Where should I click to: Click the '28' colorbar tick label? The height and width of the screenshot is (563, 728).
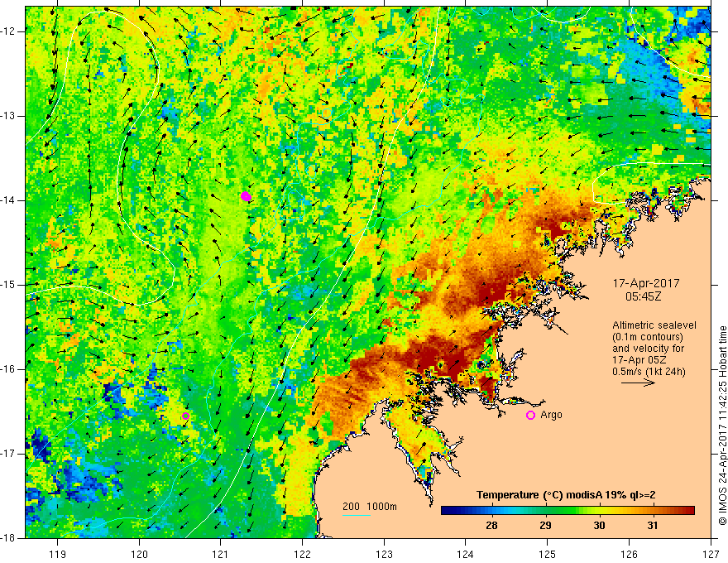coord(491,526)
